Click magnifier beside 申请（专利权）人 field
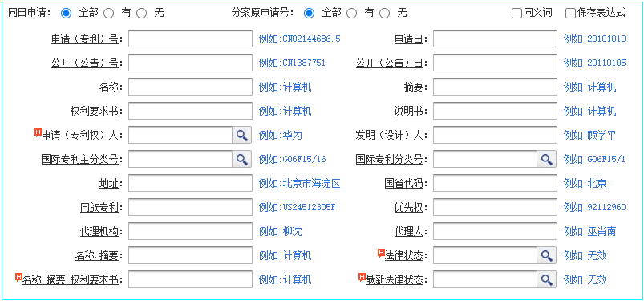Image resolution: width=644 pixels, height=301 pixels. 242,135
